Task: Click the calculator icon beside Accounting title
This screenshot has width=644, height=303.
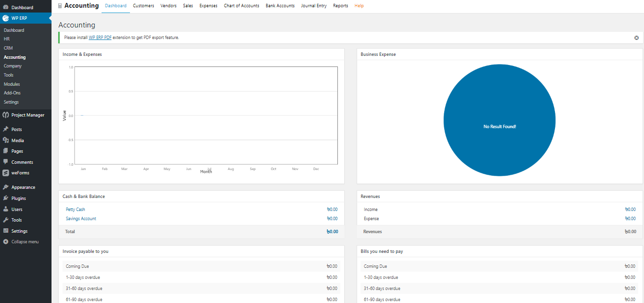Action: [60, 6]
